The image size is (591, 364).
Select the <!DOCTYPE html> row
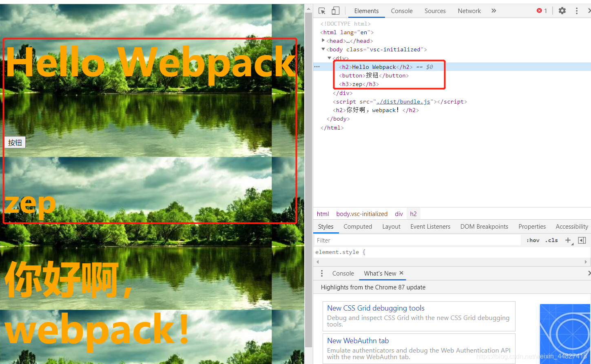[452, 24]
